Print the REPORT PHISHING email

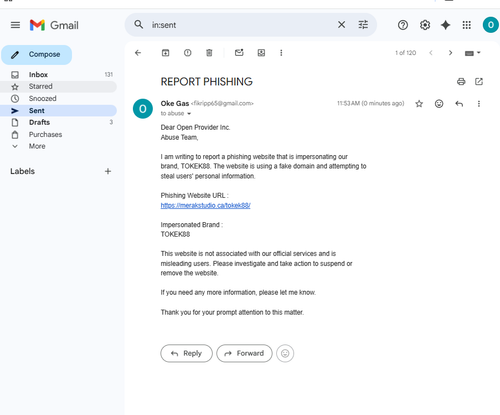[x=461, y=82]
